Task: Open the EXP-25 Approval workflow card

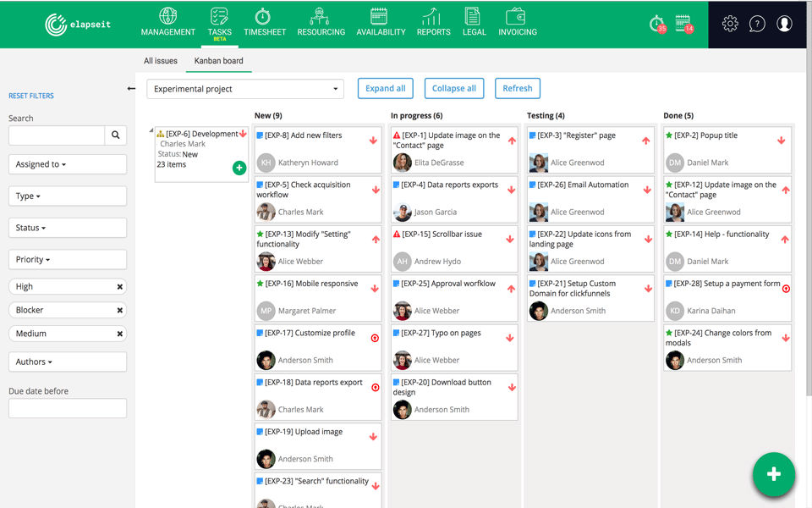Action: pyautogui.click(x=454, y=298)
